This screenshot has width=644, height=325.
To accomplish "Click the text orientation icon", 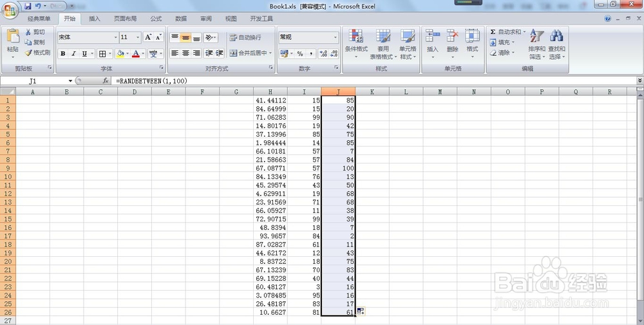I will 209,38.
